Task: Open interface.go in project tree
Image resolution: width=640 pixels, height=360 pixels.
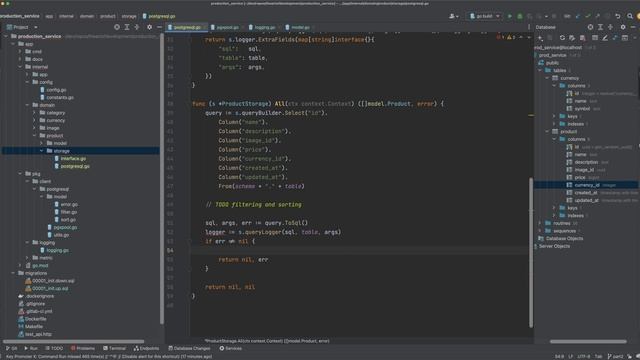Action: click(x=73, y=158)
